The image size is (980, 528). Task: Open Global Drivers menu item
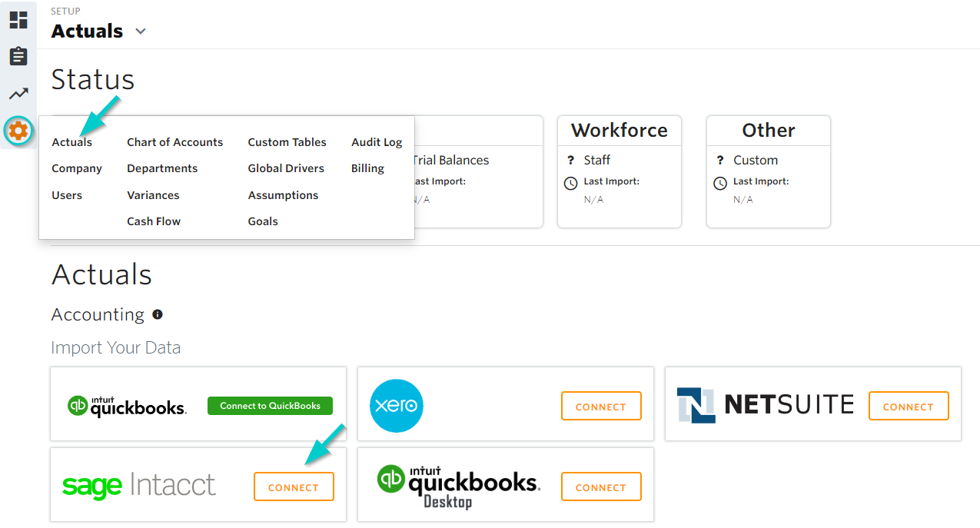[x=286, y=168]
